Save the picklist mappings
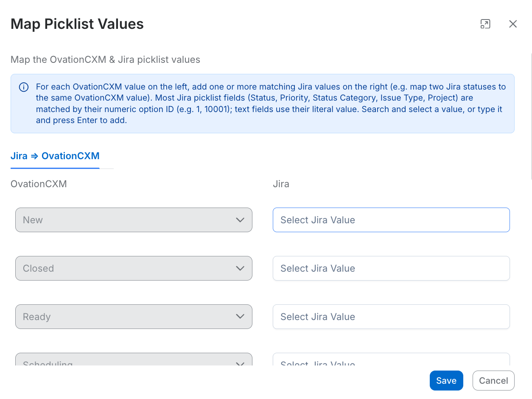 click(446, 381)
